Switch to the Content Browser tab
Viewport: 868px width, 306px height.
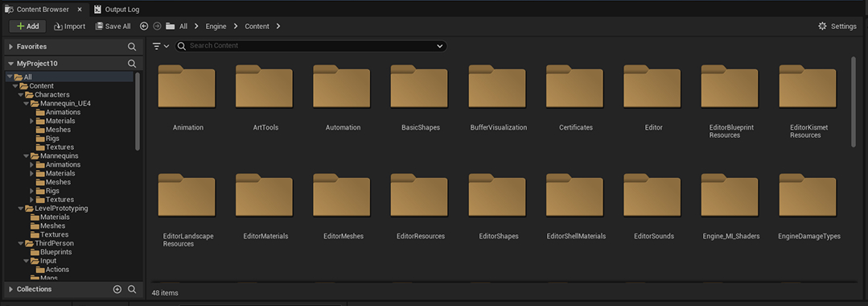(x=43, y=10)
